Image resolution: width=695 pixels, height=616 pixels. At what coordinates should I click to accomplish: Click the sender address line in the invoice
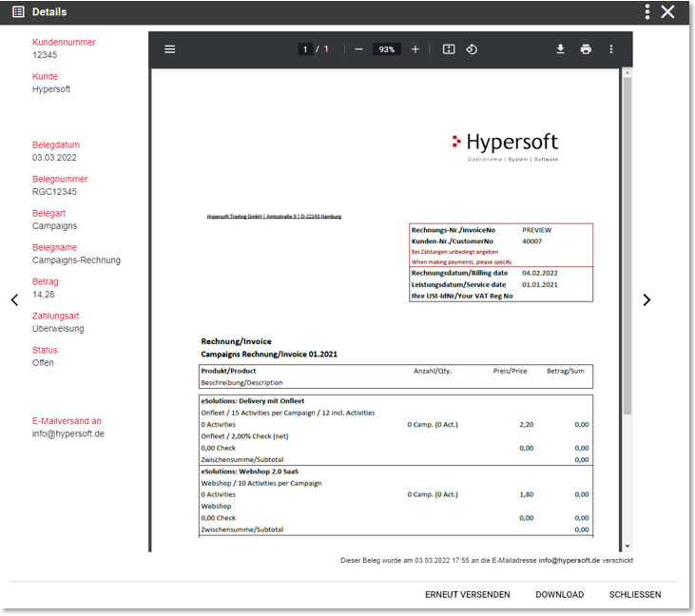click(x=274, y=216)
